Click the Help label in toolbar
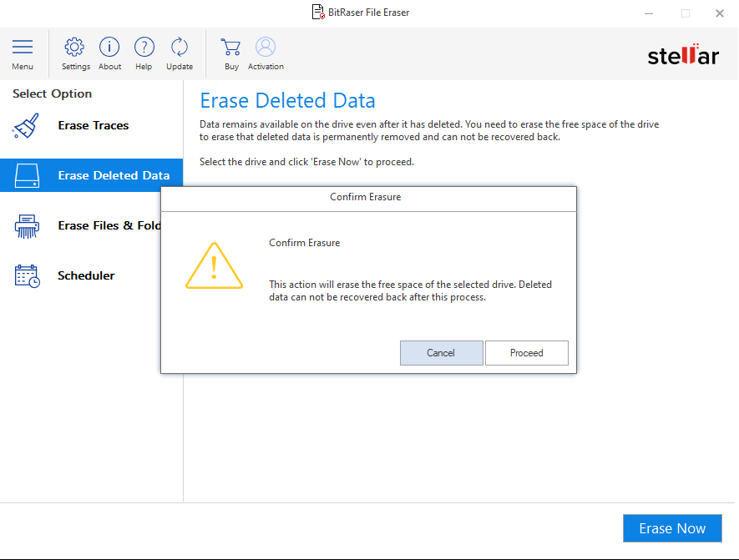 (144, 67)
